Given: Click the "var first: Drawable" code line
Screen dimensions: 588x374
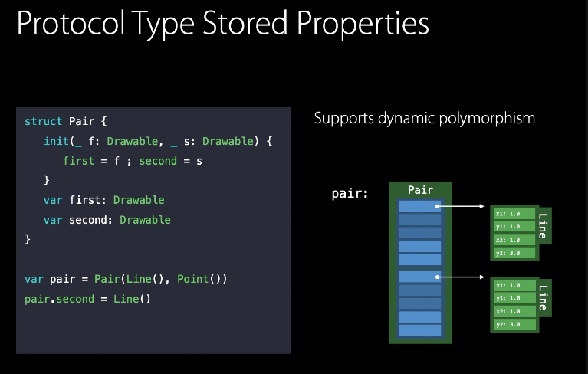Looking at the screenshot, I should (x=104, y=200).
